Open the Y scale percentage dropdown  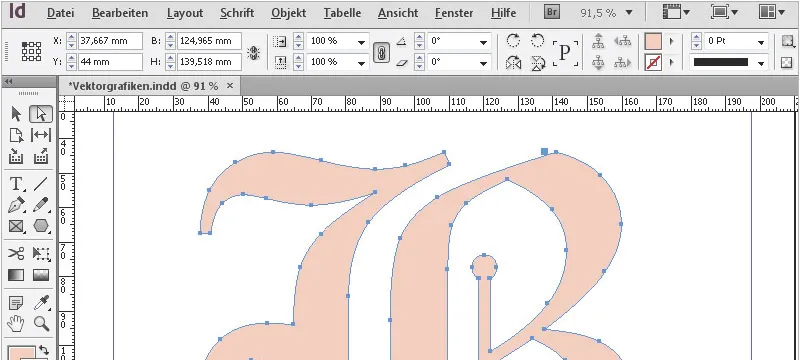[362, 64]
